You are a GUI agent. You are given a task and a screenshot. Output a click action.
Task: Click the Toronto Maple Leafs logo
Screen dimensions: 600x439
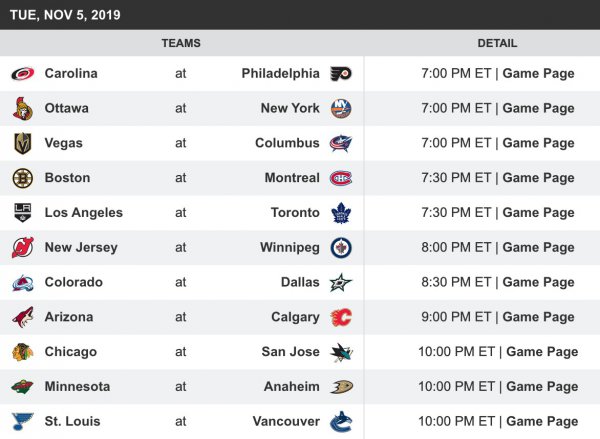[341, 213]
